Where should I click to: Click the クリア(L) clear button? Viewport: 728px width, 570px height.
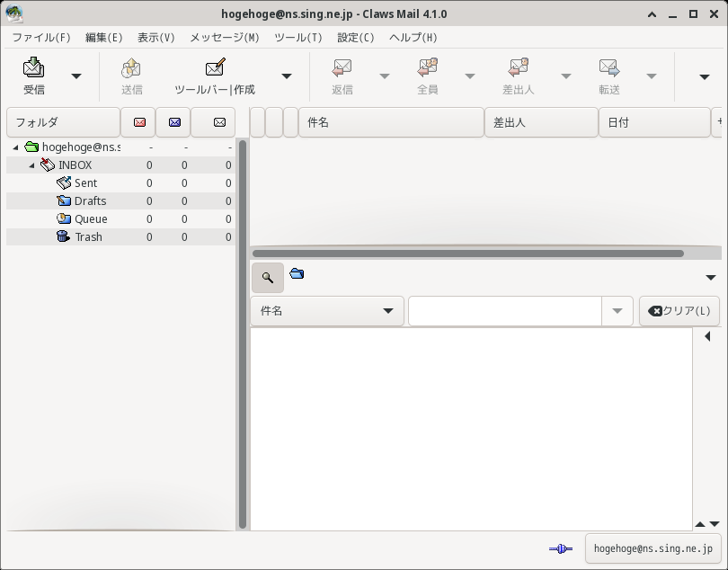tap(679, 311)
